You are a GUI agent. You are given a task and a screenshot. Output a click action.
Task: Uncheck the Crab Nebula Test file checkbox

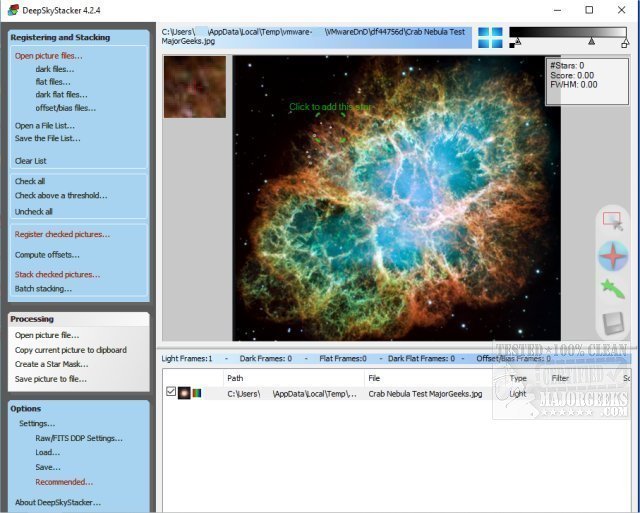(x=171, y=392)
